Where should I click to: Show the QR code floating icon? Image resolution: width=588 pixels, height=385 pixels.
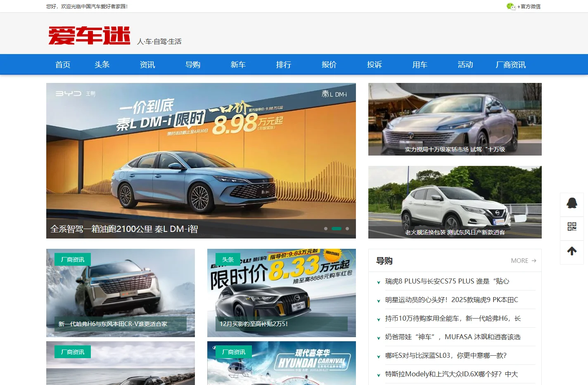click(x=572, y=227)
